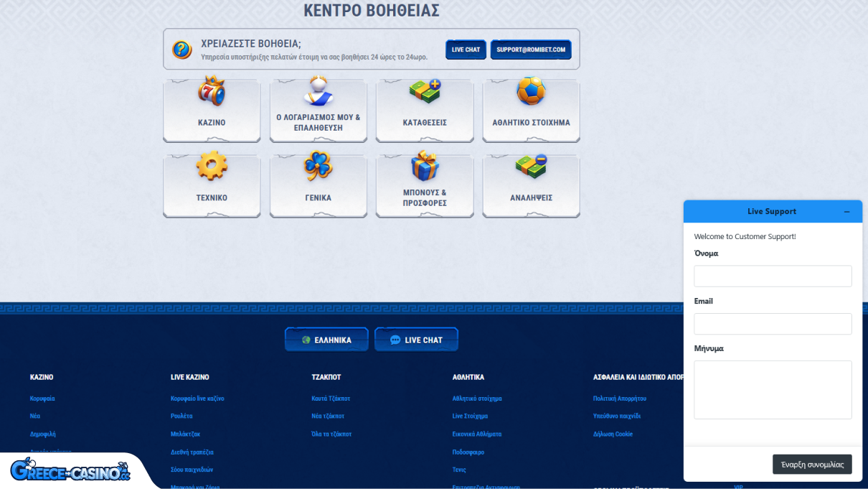
Task: Open the Μπλάκτζακ footer link
Action: (185, 434)
